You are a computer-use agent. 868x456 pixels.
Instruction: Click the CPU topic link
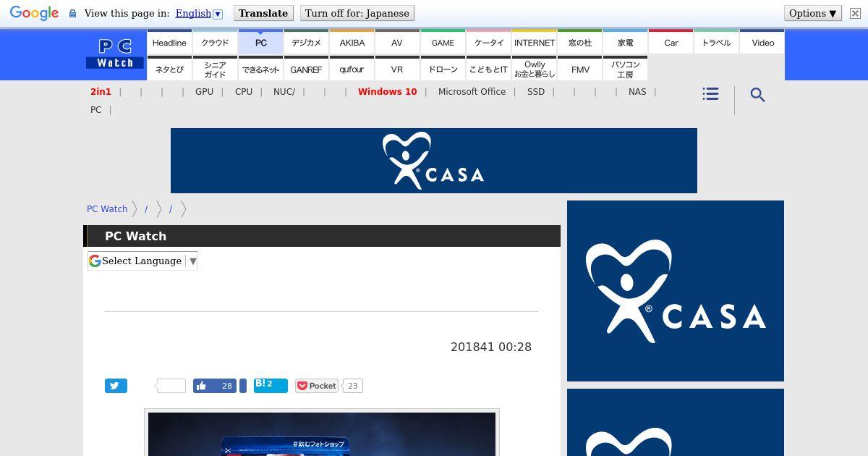coord(244,92)
